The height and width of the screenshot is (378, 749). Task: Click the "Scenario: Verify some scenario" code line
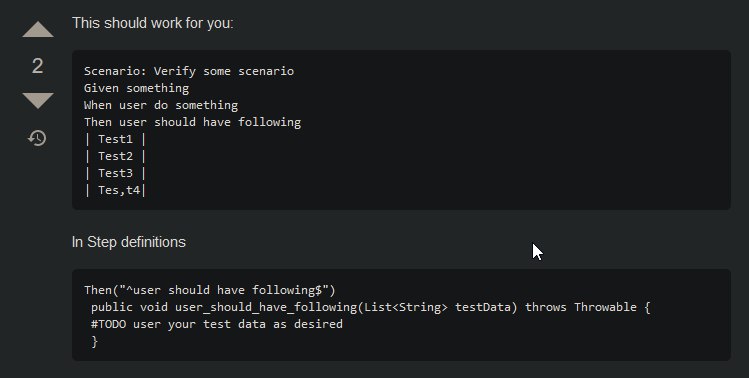[x=189, y=71]
